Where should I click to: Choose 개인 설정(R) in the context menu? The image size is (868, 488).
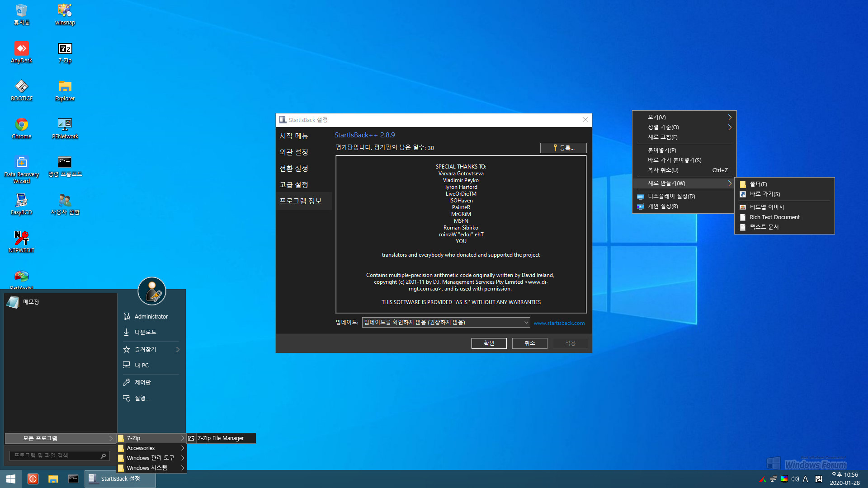tap(684, 206)
